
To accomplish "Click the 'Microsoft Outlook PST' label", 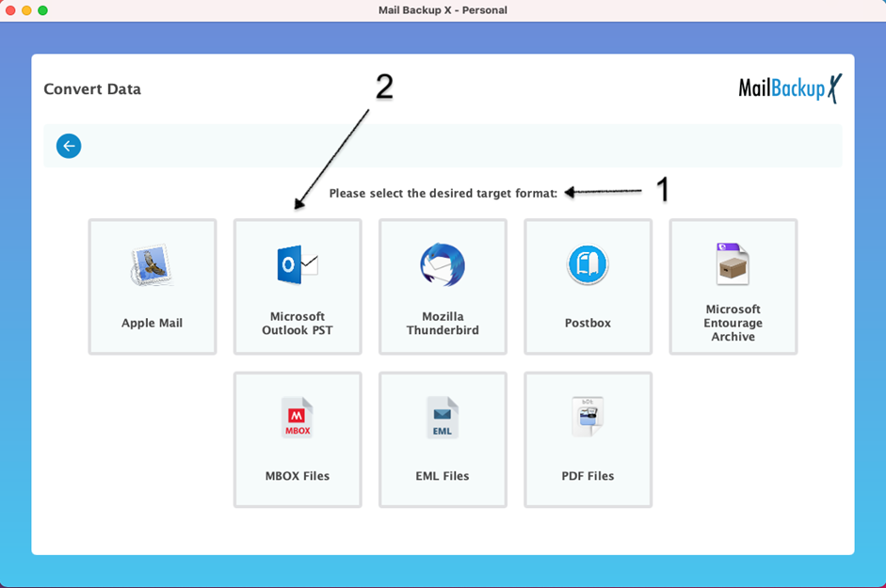I will (x=298, y=323).
